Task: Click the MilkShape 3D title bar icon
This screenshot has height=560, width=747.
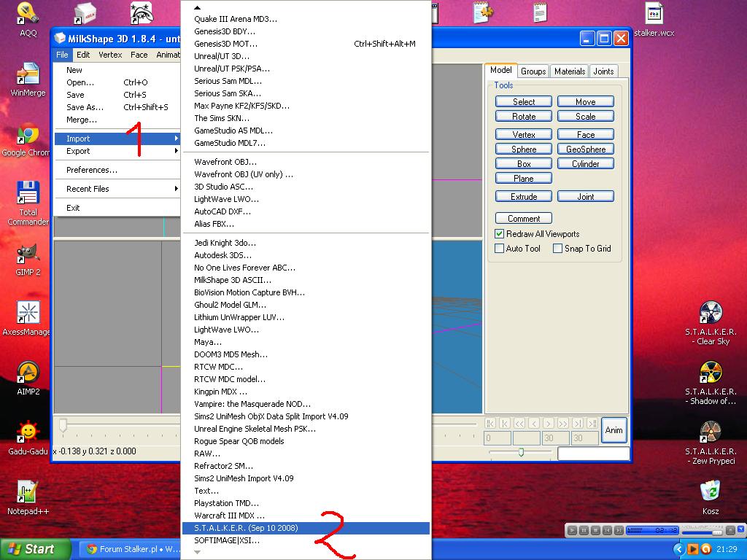Action: 60,38
